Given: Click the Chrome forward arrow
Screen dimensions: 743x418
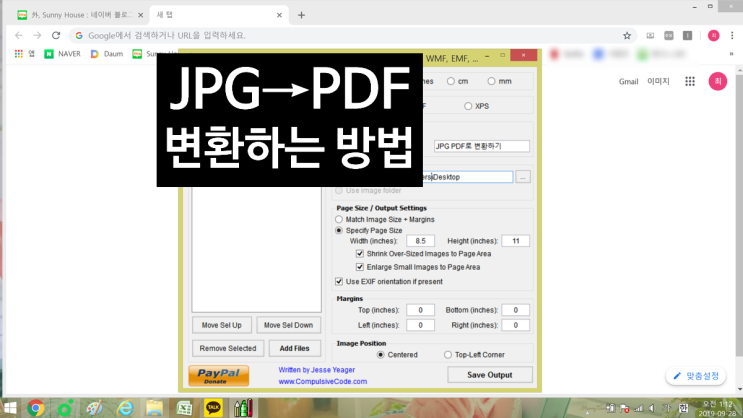Looking at the screenshot, I should click(37, 36).
